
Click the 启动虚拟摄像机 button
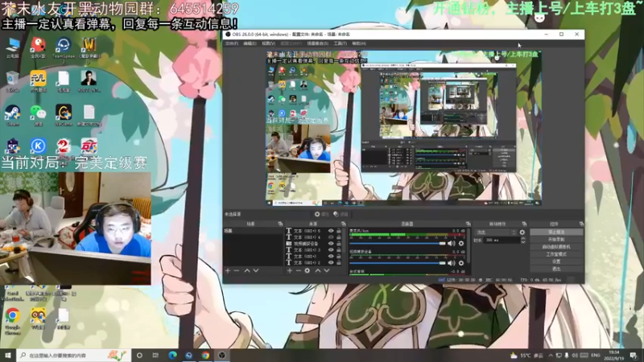click(x=556, y=247)
